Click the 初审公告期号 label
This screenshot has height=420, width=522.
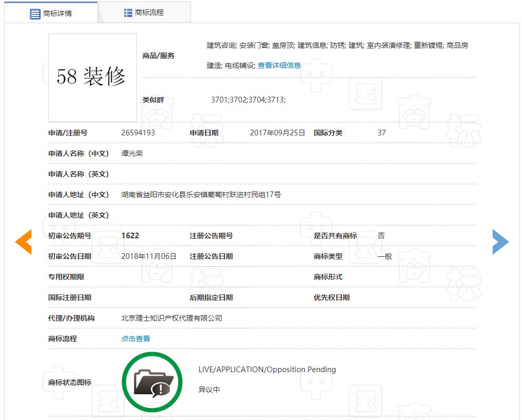point(69,236)
